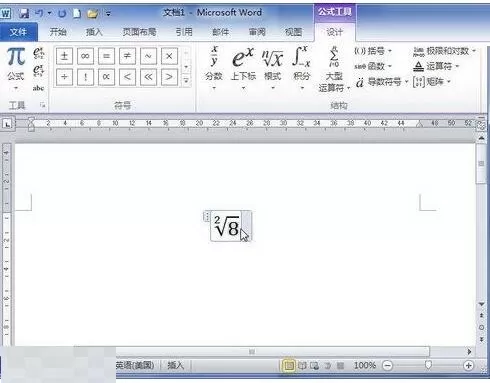Choose the abc normal text option
This screenshot has width=490, height=383.
39,88
